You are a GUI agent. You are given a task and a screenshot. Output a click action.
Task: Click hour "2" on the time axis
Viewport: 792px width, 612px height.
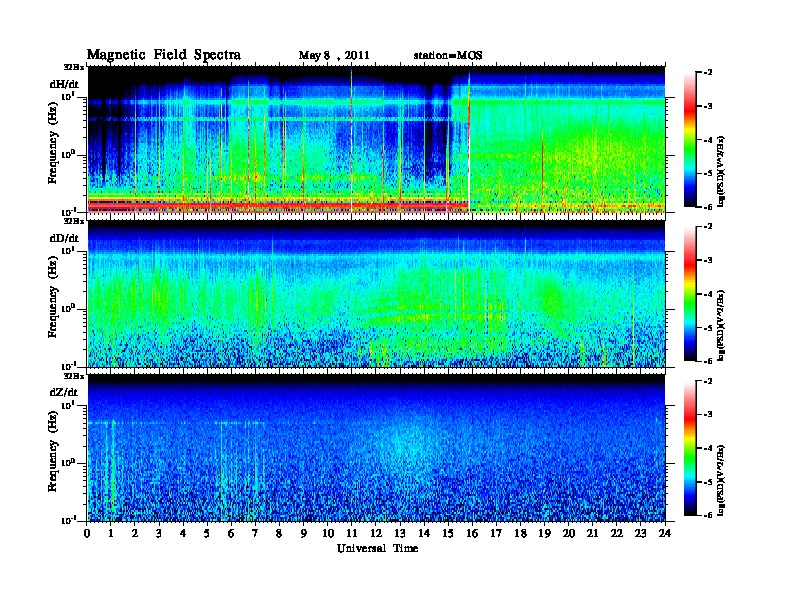[x=135, y=534]
